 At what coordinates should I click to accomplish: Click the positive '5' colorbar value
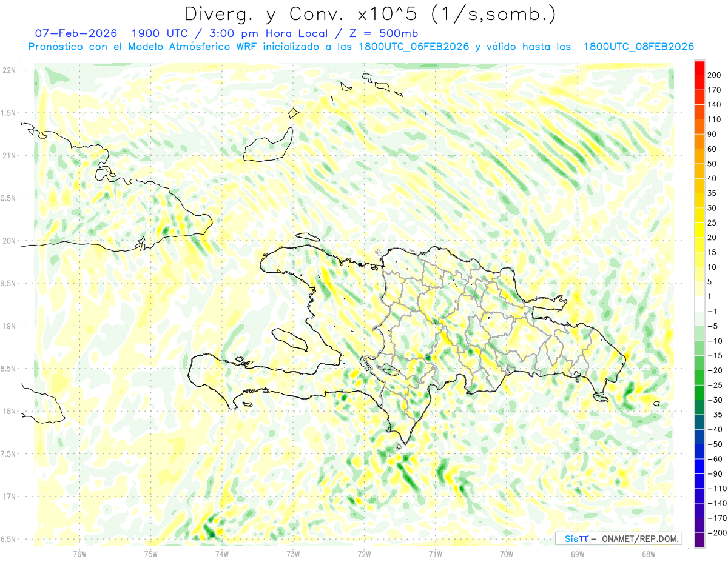click(x=710, y=282)
